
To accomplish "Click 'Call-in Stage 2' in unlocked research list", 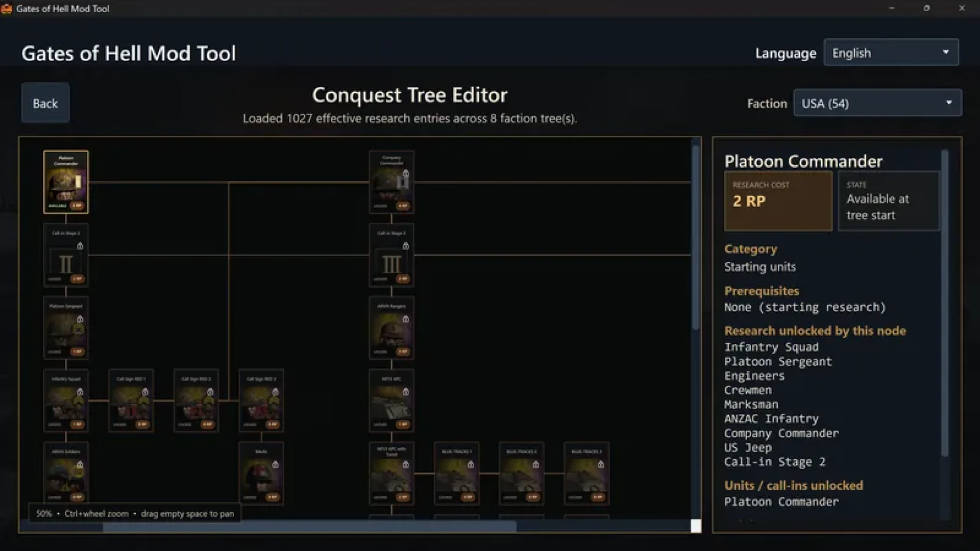I will tap(775, 462).
